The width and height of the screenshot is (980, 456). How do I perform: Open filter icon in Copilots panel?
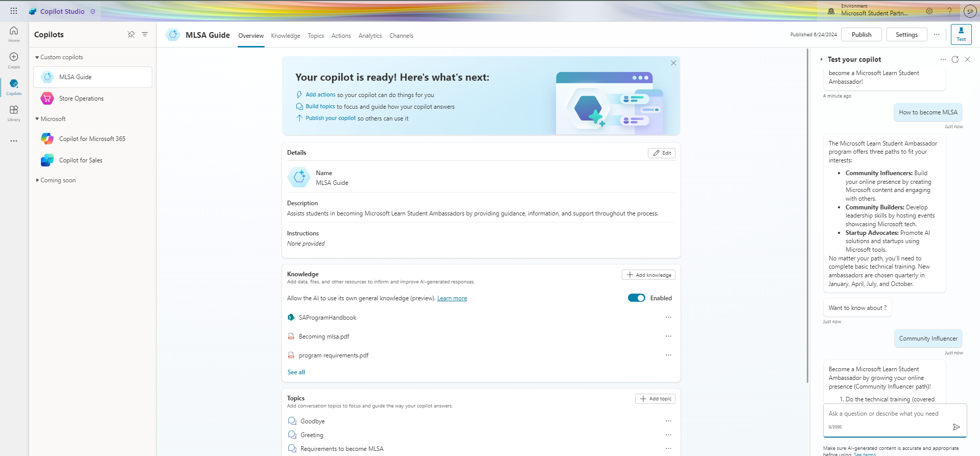[x=145, y=34]
